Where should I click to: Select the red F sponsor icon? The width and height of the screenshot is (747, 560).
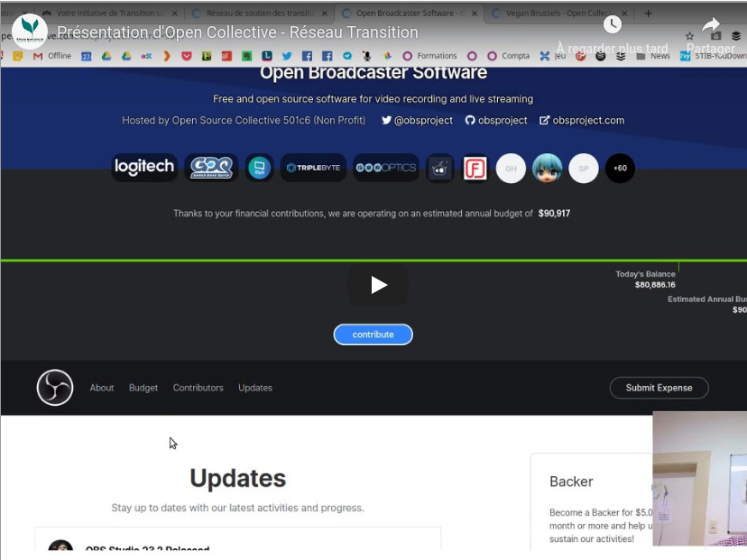click(x=475, y=169)
